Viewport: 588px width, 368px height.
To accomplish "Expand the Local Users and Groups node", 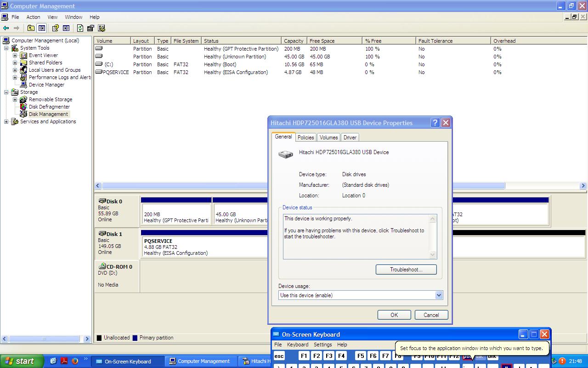I will [x=15, y=70].
